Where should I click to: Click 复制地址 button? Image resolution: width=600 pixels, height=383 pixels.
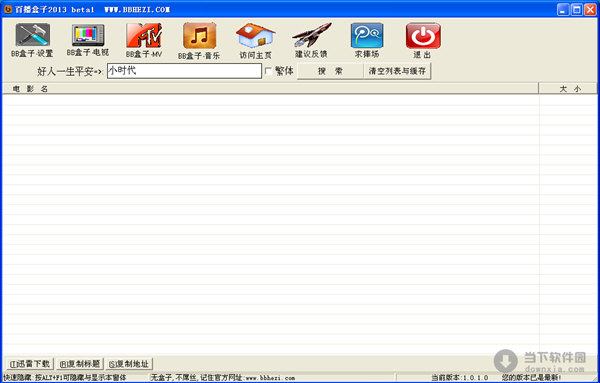(129, 364)
